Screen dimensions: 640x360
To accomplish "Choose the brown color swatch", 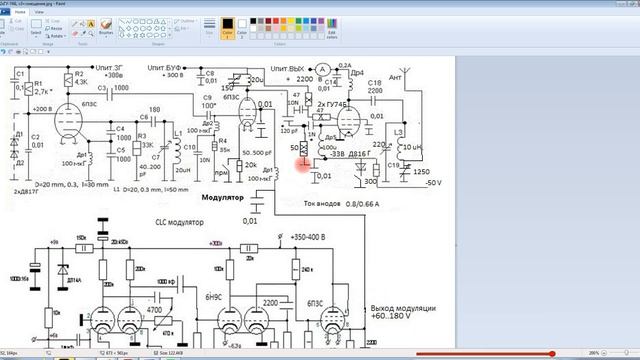I will pyautogui.click(x=268, y=29).
